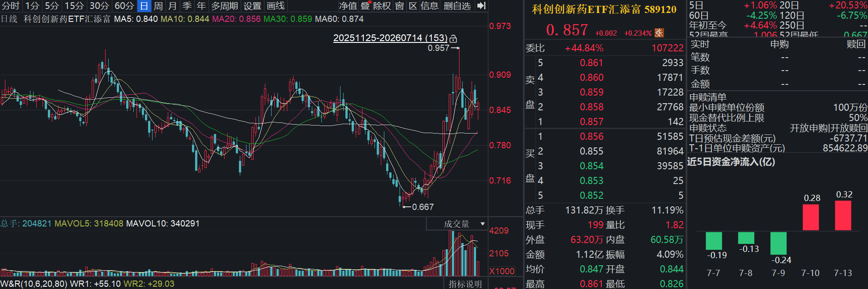Click the lock icon beside the date range
Image resolution: width=868 pixels, height=289 pixels.
[x=453, y=38]
